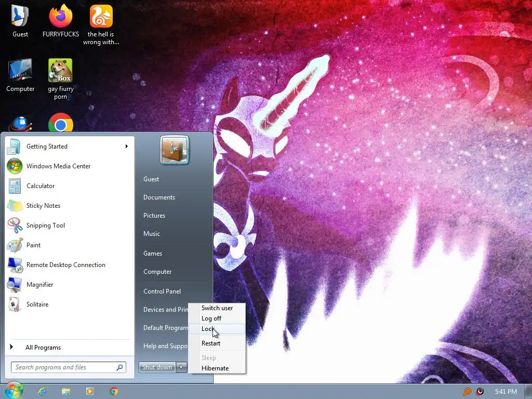Image resolution: width=532 pixels, height=399 pixels.
Task: Open the Shut down options arrow
Action: (x=181, y=367)
